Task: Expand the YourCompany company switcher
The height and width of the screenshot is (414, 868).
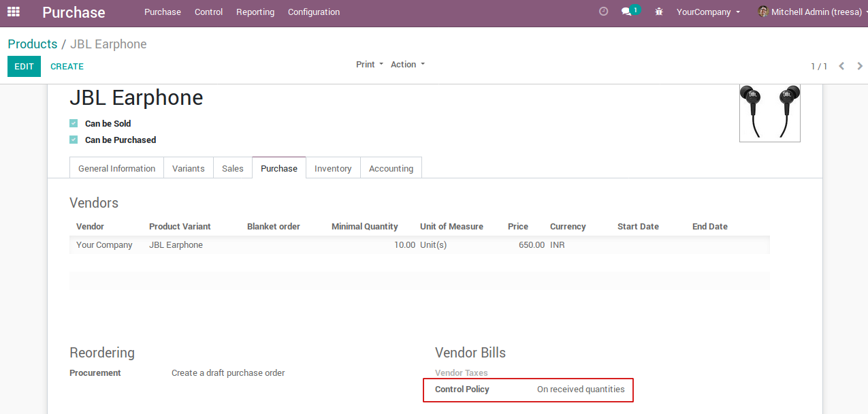Action: click(x=708, y=12)
